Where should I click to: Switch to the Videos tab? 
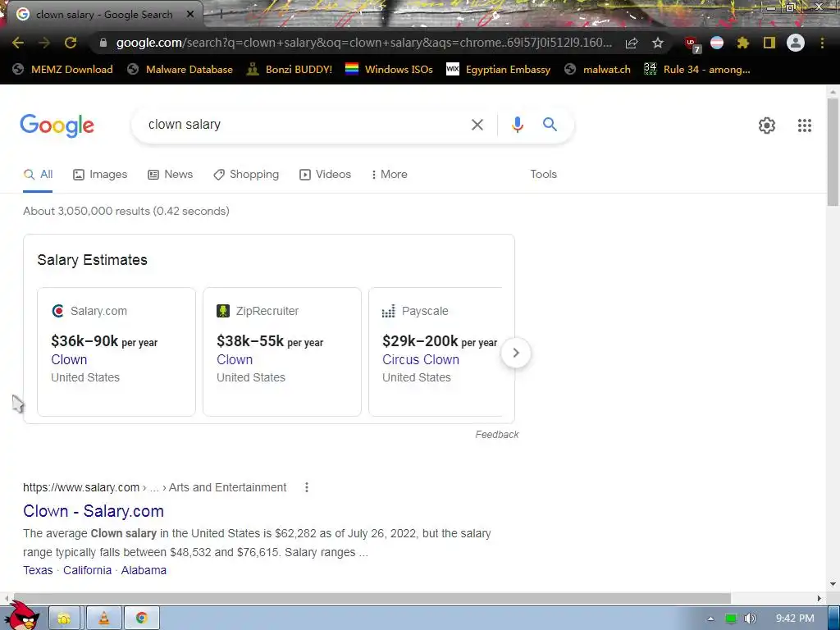[325, 175]
